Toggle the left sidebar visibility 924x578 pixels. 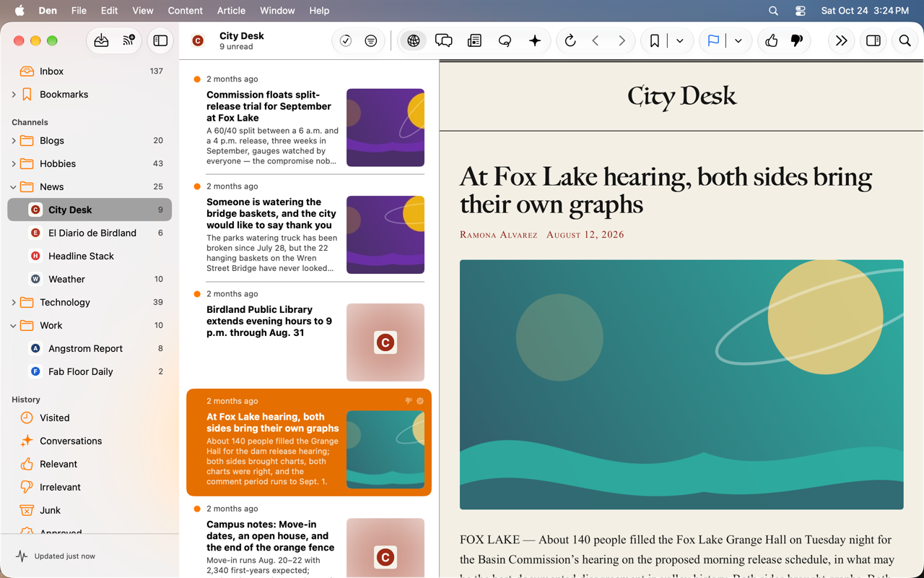tap(160, 41)
